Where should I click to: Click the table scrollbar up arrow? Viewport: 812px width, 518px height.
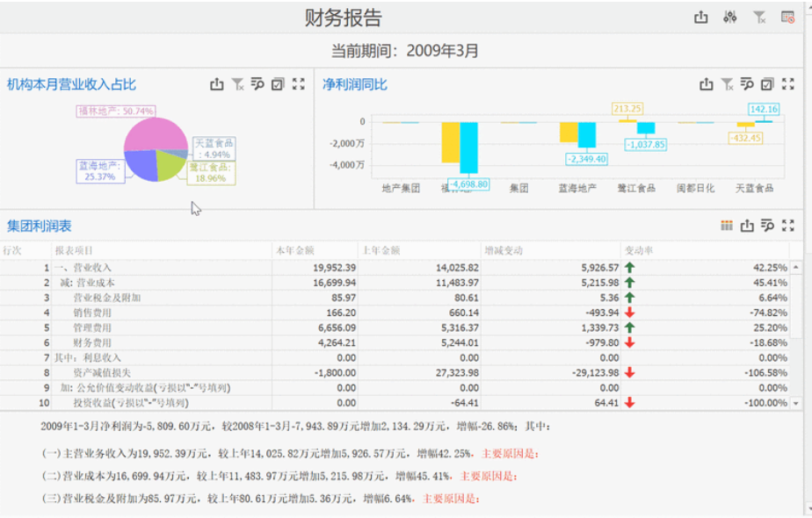(796, 267)
